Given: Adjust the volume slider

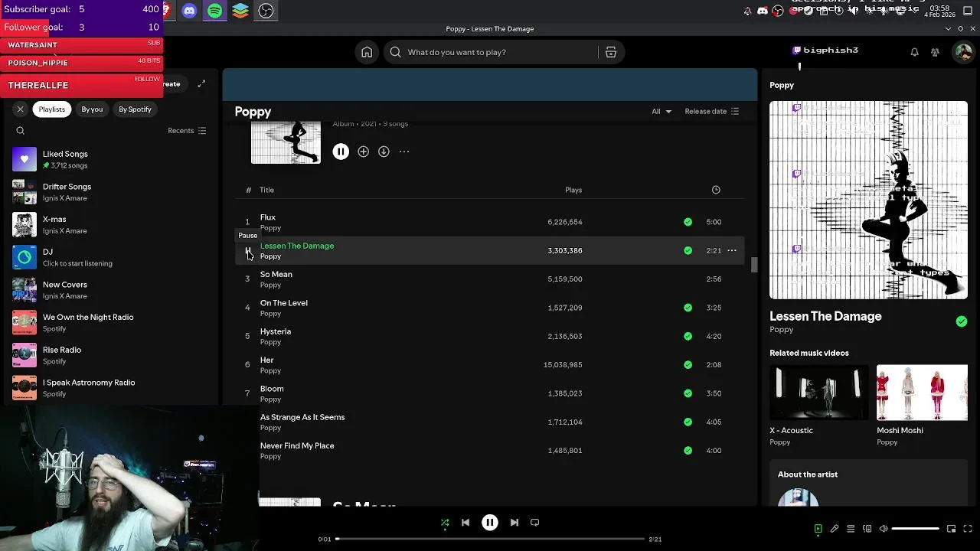Looking at the screenshot, I should tap(916, 529).
